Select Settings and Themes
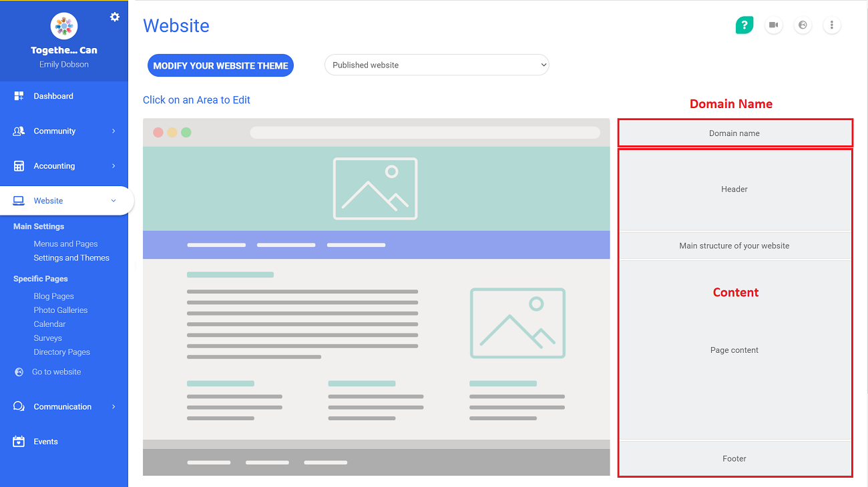Screen dimensions: 868x487 (x=71, y=258)
